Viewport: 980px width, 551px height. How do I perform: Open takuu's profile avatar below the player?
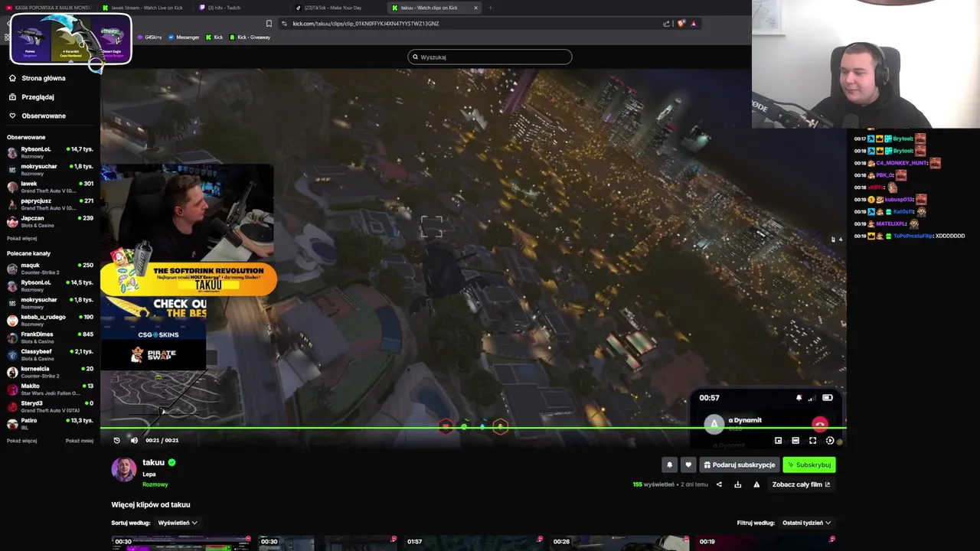(x=124, y=469)
